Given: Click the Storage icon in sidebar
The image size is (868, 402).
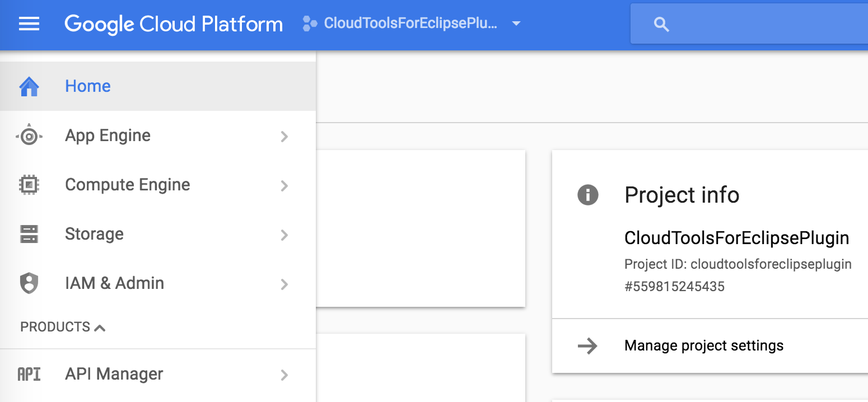Looking at the screenshot, I should [29, 234].
